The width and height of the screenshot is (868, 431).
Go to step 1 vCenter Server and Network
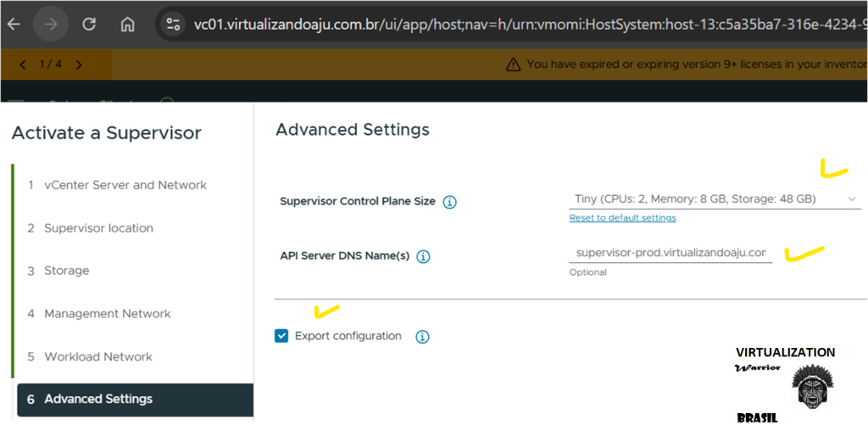(125, 185)
